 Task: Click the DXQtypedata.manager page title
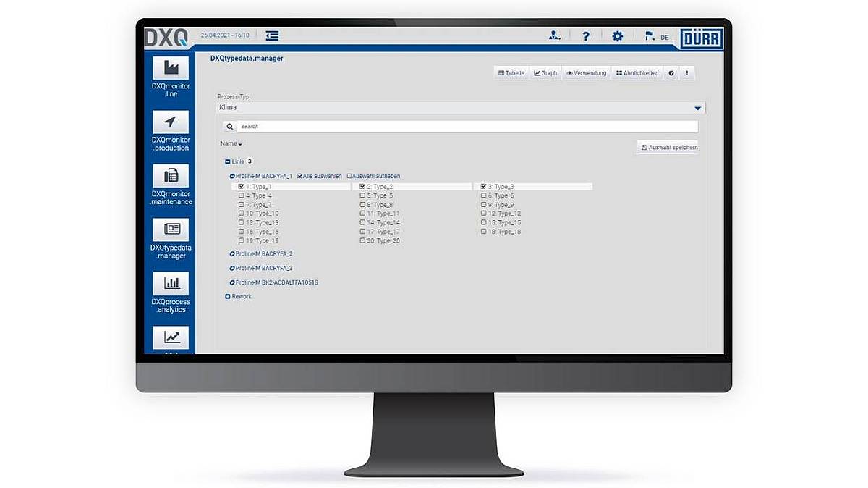click(247, 58)
